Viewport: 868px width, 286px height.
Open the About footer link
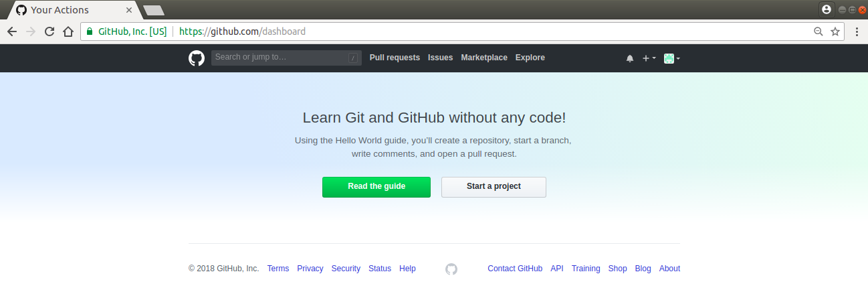(x=669, y=269)
